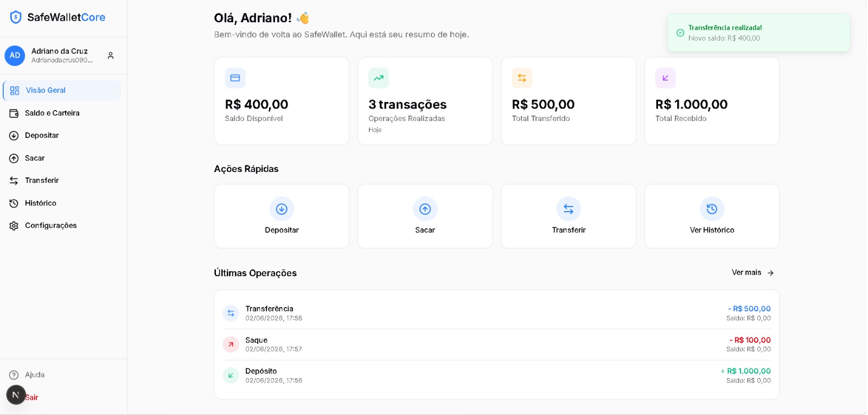Click the checkmark icon in the success toast
The height and width of the screenshot is (415, 868).
[x=680, y=33]
